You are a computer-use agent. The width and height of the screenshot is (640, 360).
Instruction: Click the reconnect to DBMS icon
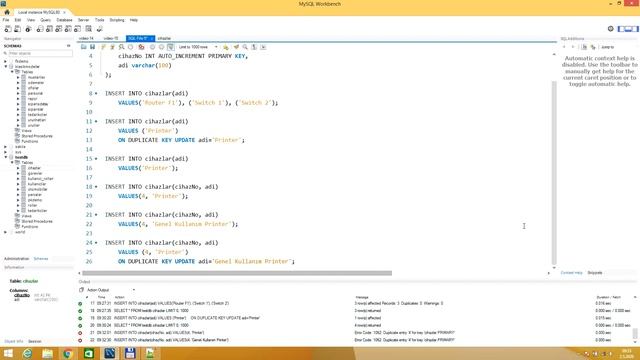(100, 29)
